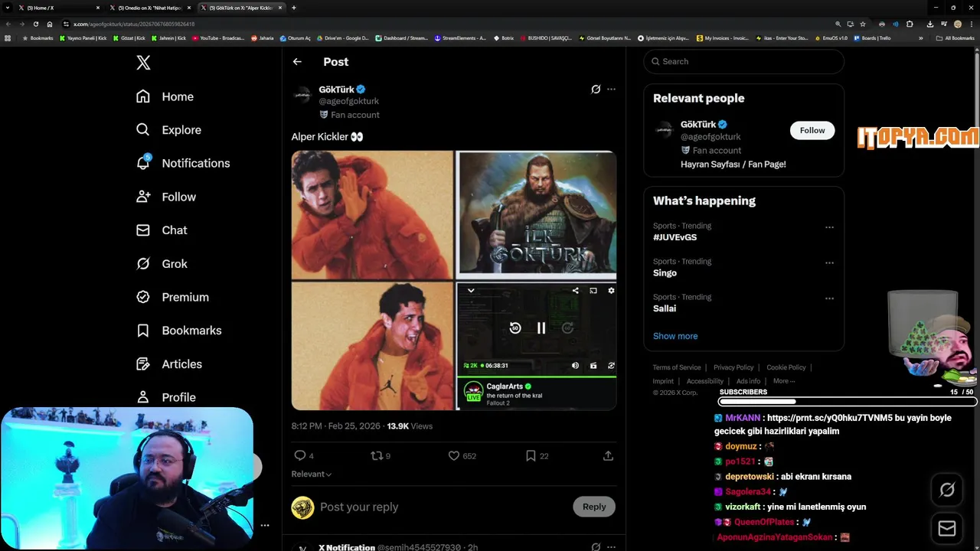Open GökTürk profile avatar on the post
The height and width of the screenshot is (551, 980).
tap(302, 95)
